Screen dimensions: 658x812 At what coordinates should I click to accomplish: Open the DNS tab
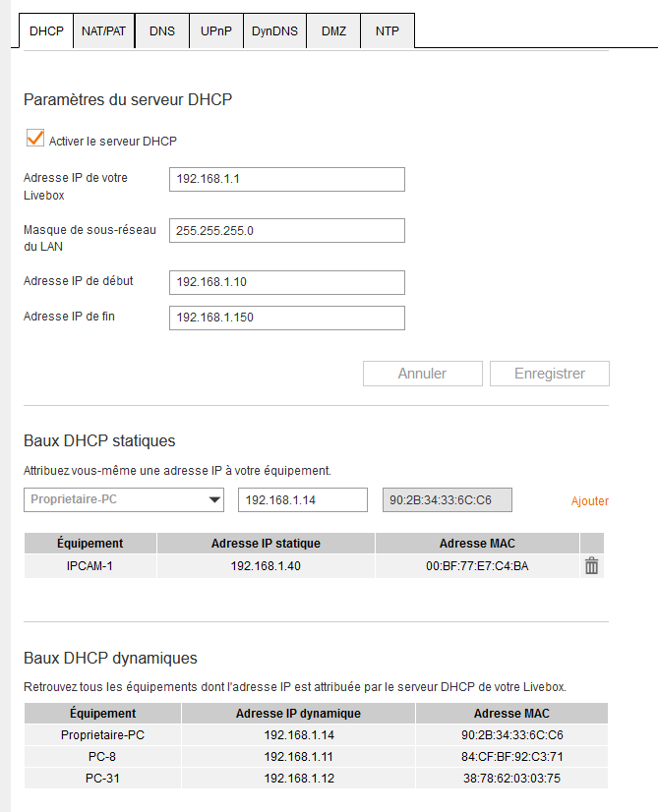(162, 31)
